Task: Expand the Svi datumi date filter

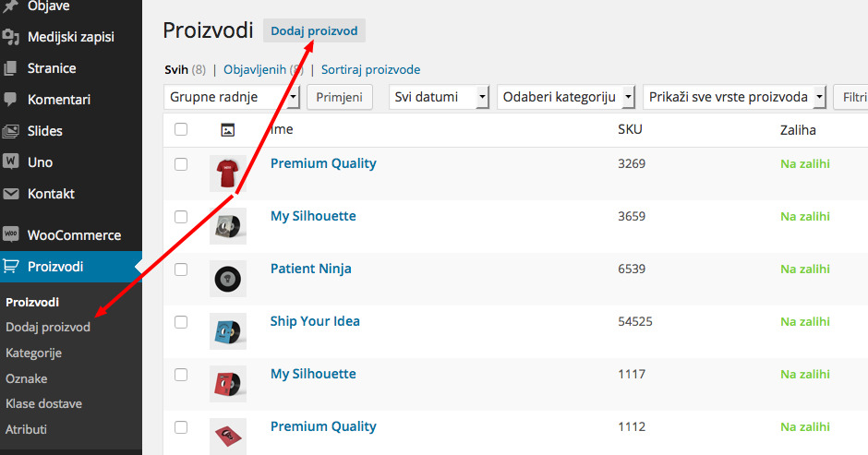Action: (x=439, y=97)
